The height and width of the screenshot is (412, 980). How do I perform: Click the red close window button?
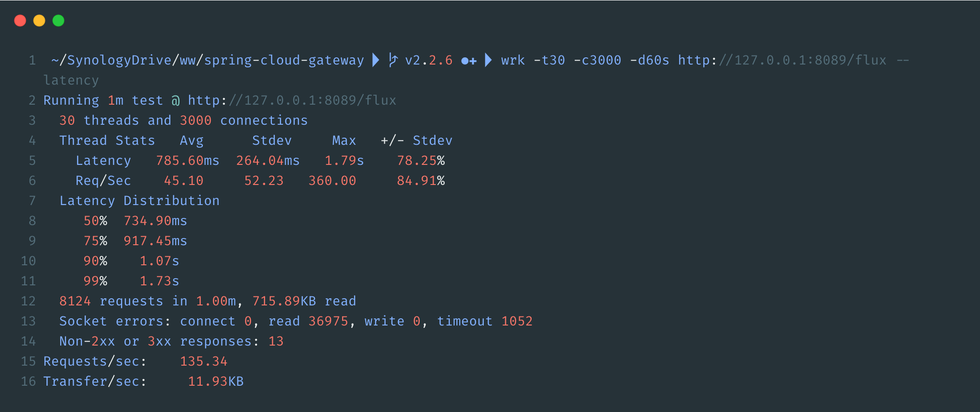(x=20, y=21)
